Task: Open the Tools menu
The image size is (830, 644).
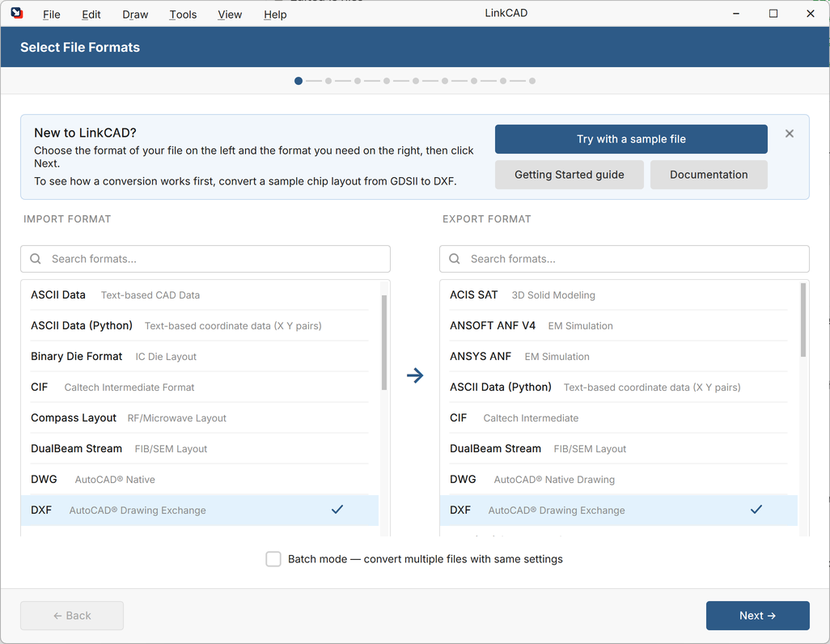Action: (x=183, y=15)
